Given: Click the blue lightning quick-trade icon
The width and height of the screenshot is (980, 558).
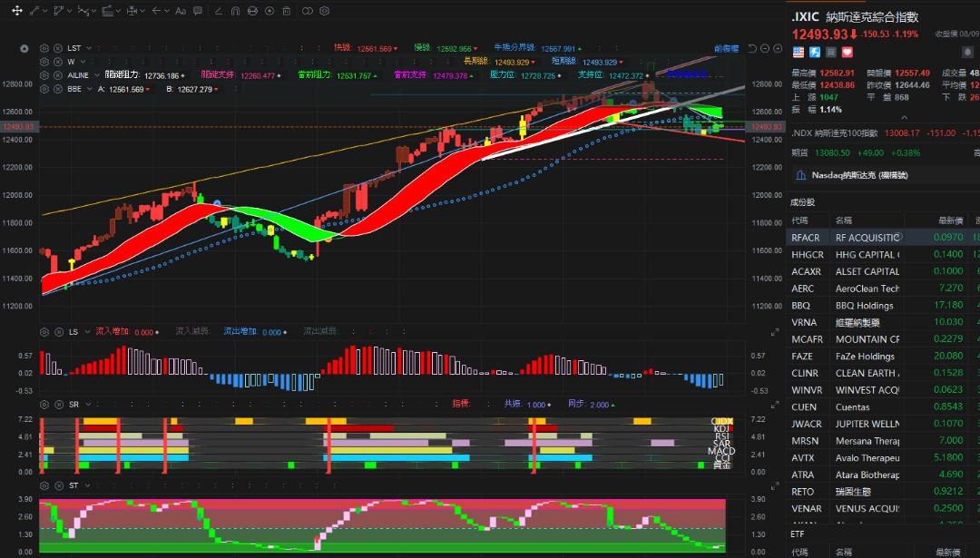Looking at the screenshot, I should pos(815,52).
